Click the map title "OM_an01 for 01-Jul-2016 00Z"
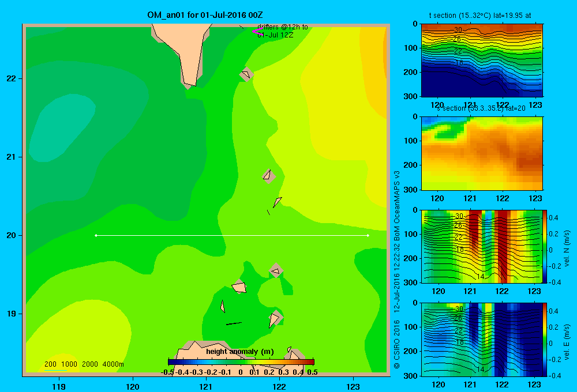577x392 pixels. 205,15
